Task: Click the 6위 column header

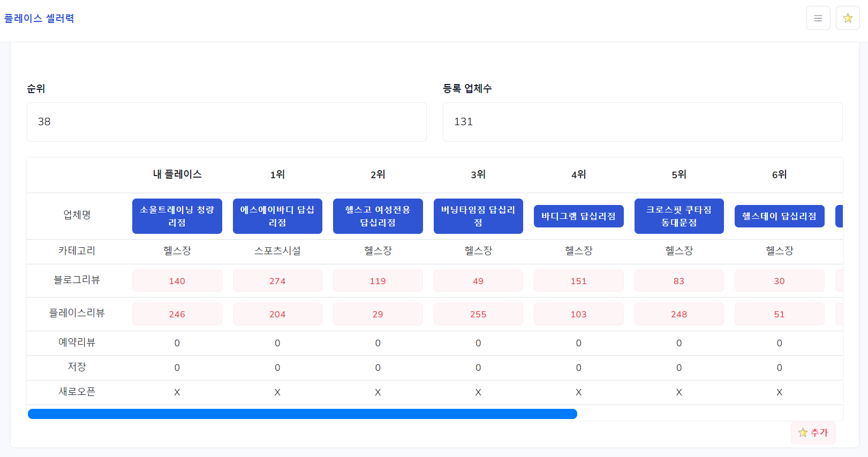Action: (780, 174)
